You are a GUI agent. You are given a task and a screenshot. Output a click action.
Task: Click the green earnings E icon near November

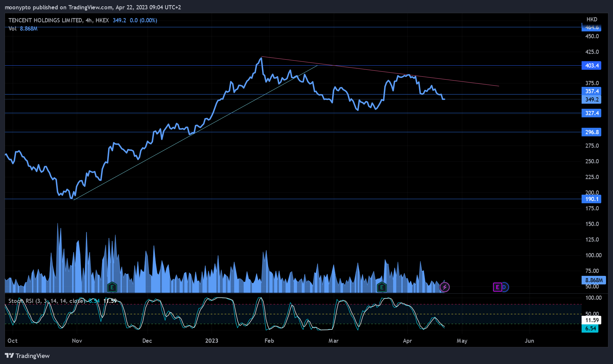click(112, 287)
